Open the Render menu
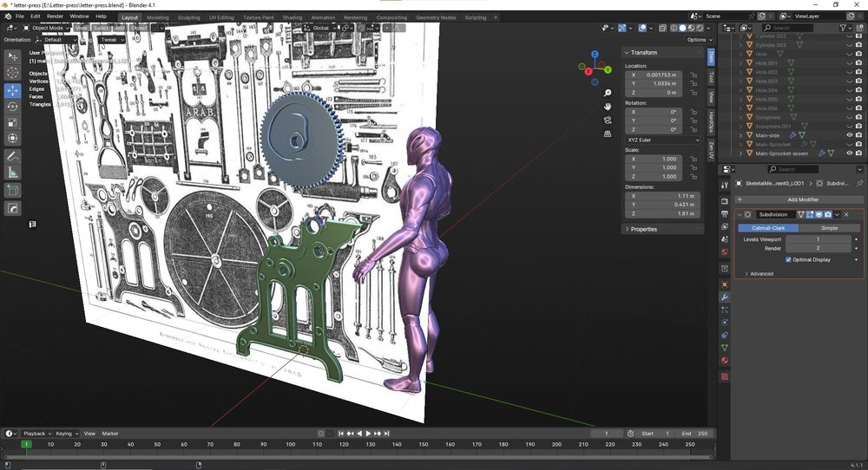The height and width of the screenshot is (470, 868). (55, 16)
